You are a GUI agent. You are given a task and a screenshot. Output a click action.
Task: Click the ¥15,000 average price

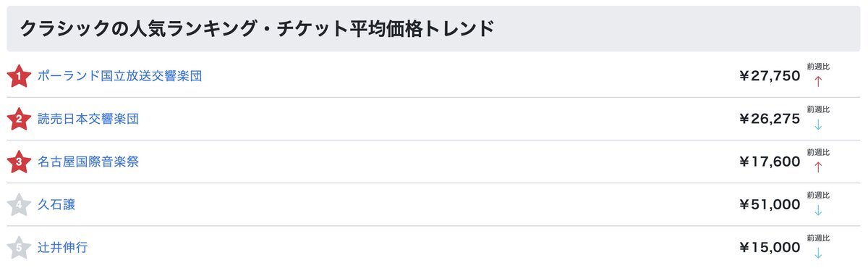[x=769, y=247]
